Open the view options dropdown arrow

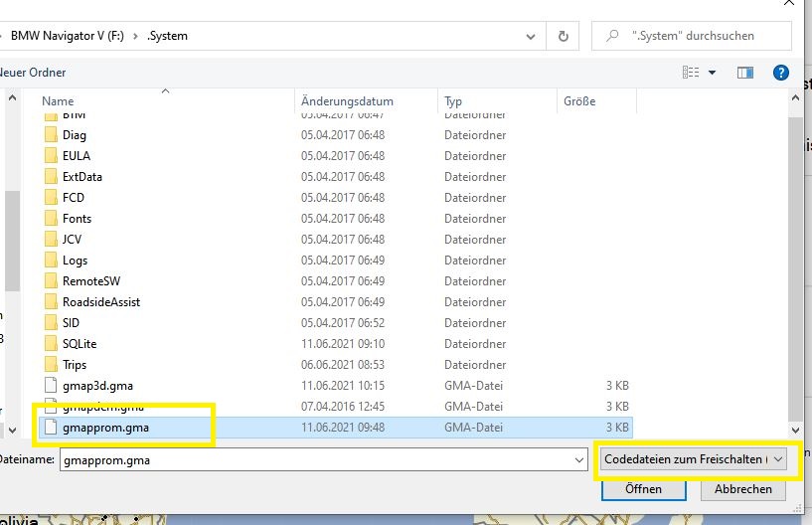[713, 73]
